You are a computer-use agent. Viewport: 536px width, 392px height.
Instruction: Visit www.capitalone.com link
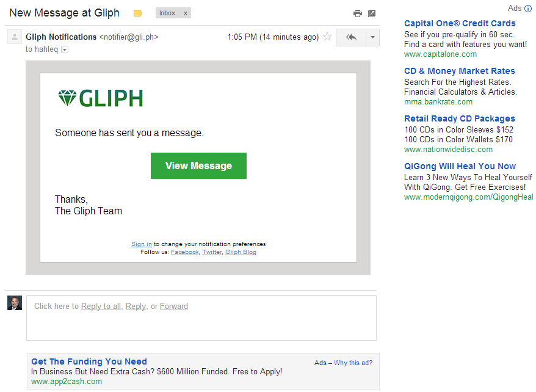click(x=440, y=54)
